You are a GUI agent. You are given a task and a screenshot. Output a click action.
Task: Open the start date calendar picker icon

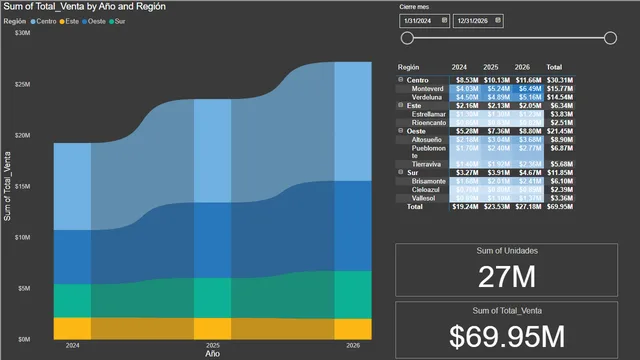click(444, 20)
